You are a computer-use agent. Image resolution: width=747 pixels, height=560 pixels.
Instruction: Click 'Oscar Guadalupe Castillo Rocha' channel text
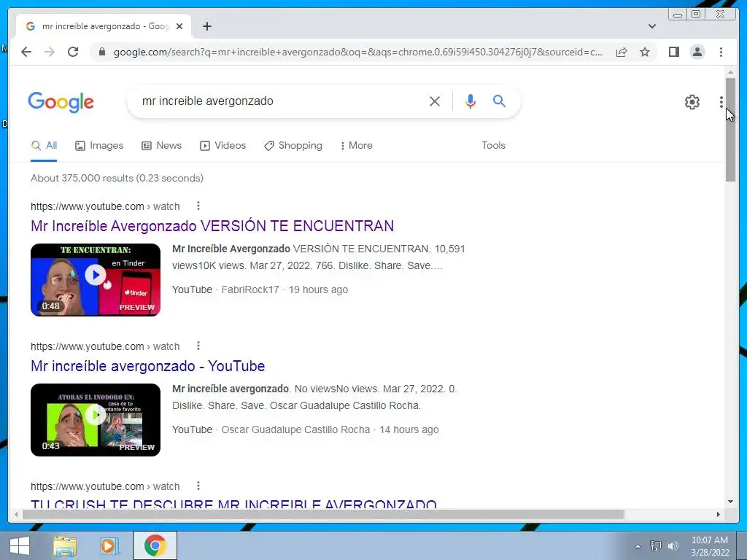(295, 429)
